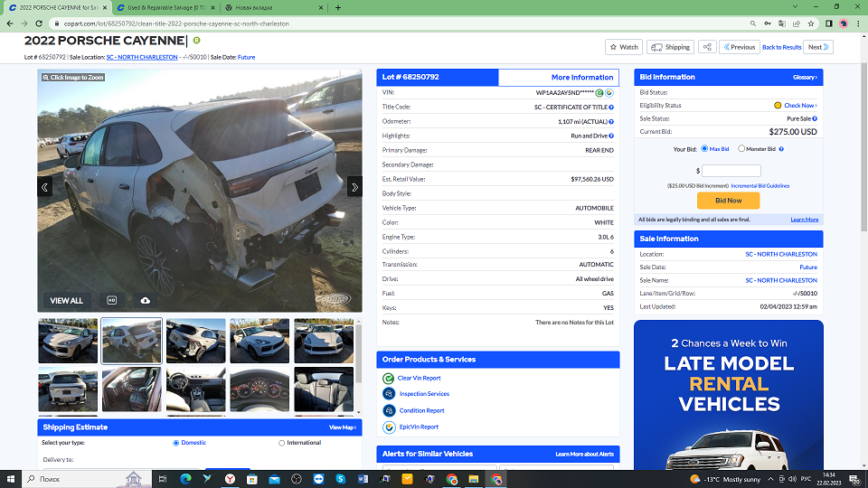The height and width of the screenshot is (488, 868).
Task: Switch to Used & Repairable Salvage browser tab
Action: [x=165, y=8]
